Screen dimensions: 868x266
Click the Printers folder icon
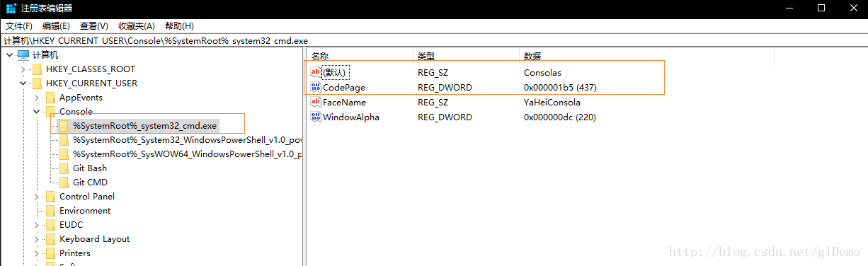(x=50, y=253)
